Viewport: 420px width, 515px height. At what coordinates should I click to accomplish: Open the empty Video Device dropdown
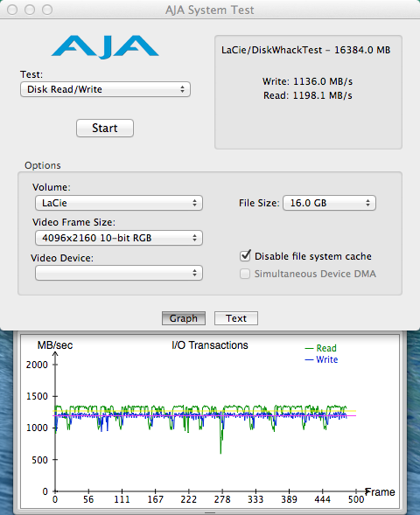pyautogui.click(x=119, y=273)
